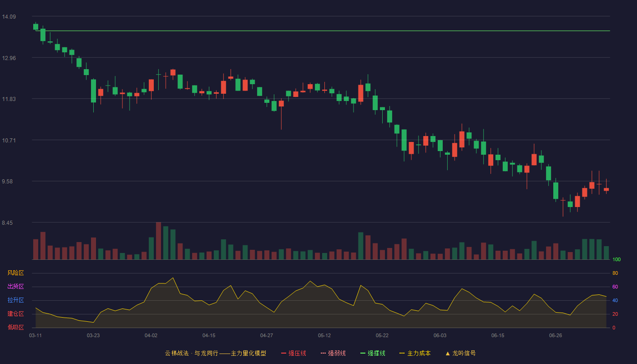Click the 低吸区 zone label
Viewport: 637px width, 364px height.
coord(15,327)
